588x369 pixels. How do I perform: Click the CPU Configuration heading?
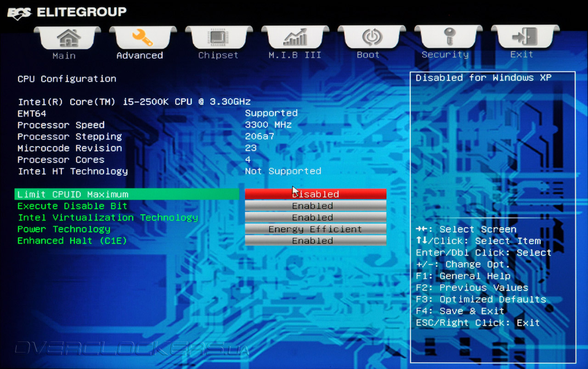(67, 79)
